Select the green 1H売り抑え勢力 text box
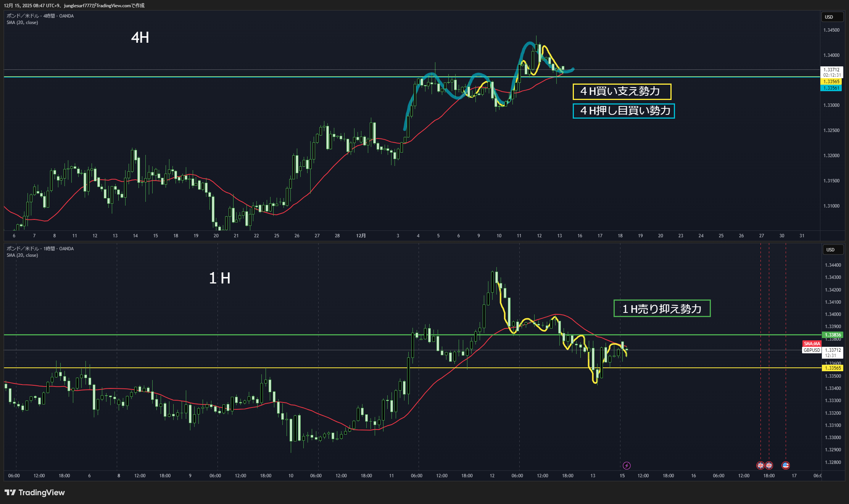 point(662,309)
